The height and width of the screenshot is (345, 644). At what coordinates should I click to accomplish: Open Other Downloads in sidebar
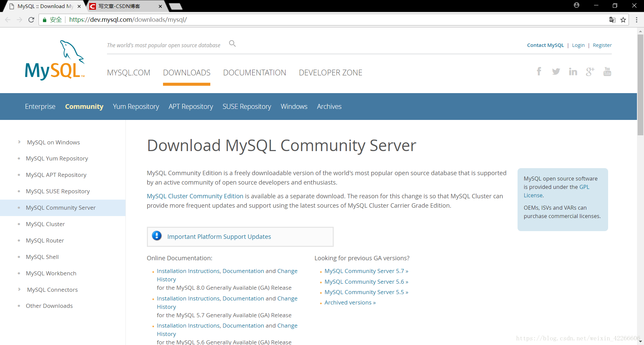(x=49, y=306)
